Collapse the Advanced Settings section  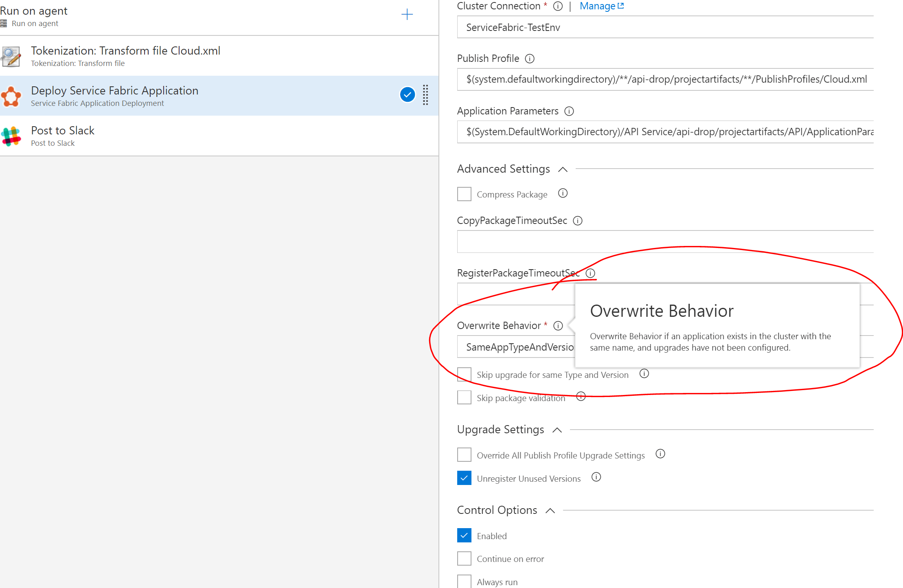point(563,169)
